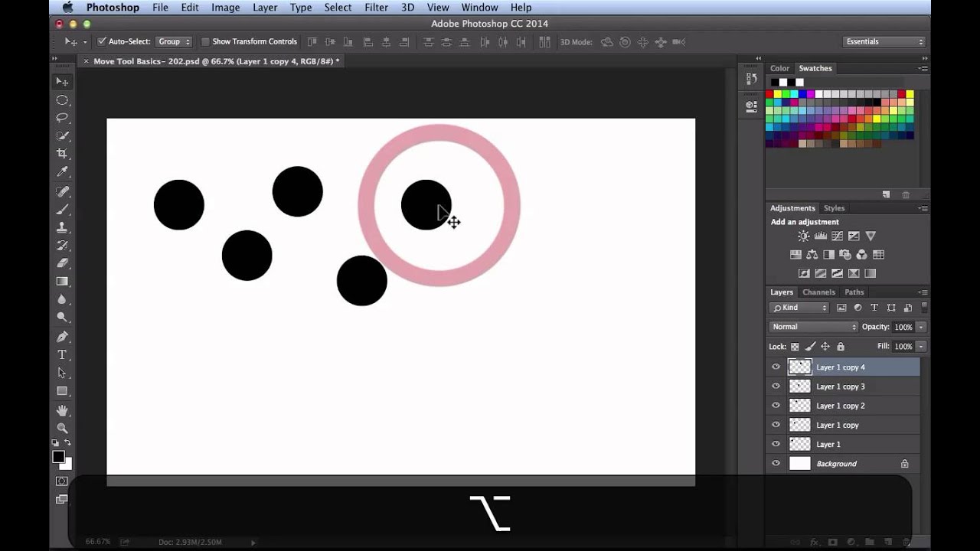This screenshot has width=980, height=551.
Task: Open the Select menu
Action: 338,8
